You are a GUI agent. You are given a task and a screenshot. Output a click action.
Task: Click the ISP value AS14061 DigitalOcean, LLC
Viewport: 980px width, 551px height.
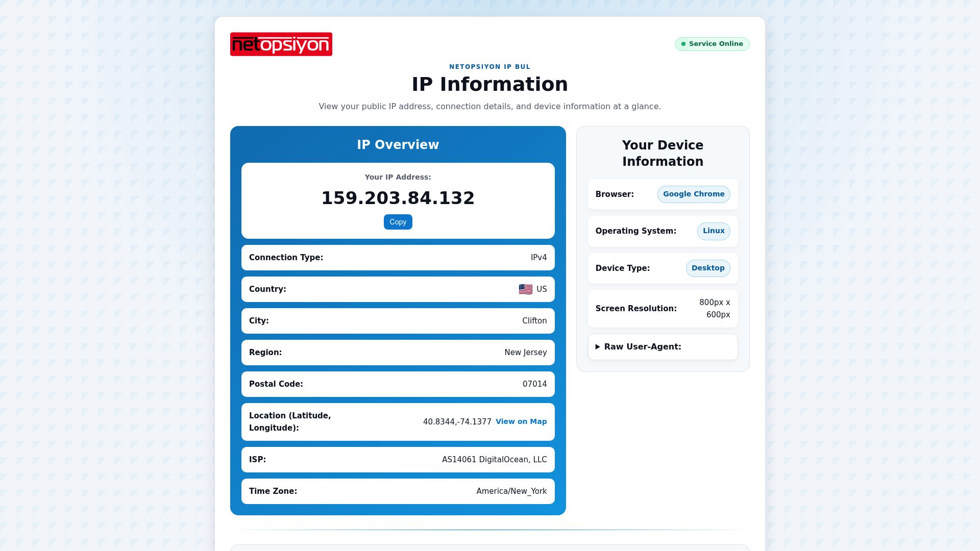click(495, 460)
